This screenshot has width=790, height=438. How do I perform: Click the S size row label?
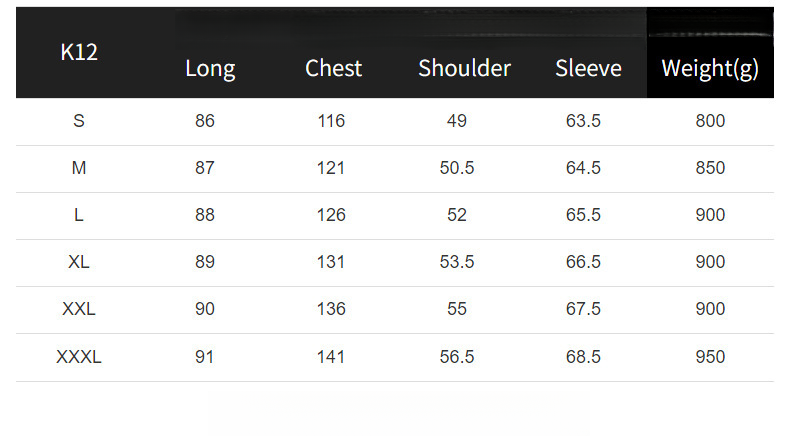point(79,121)
